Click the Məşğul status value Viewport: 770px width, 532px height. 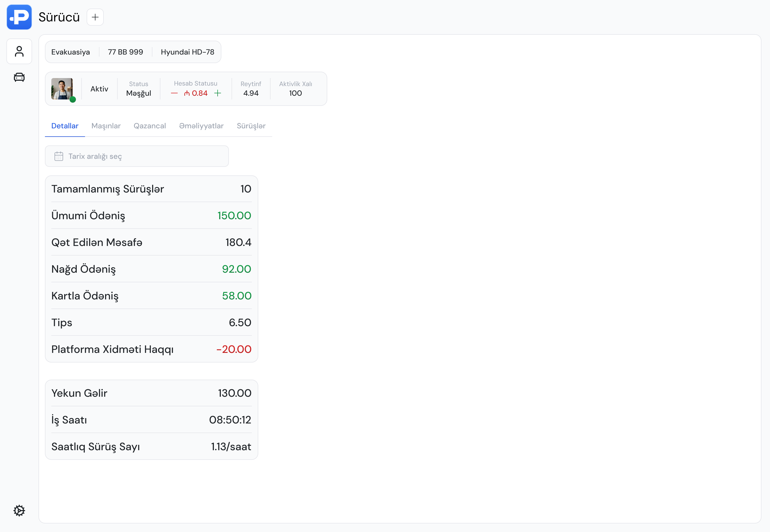pos(139,93)
